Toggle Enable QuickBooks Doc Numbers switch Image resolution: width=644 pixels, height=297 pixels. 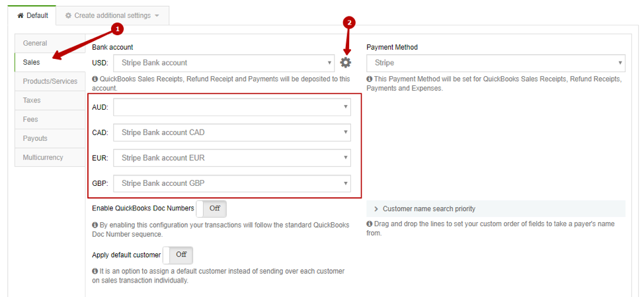[211, 208]
